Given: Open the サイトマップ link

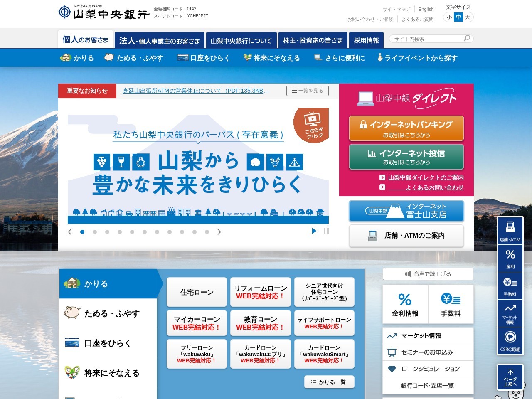Looking at the screenshot, I should point(397,9).
